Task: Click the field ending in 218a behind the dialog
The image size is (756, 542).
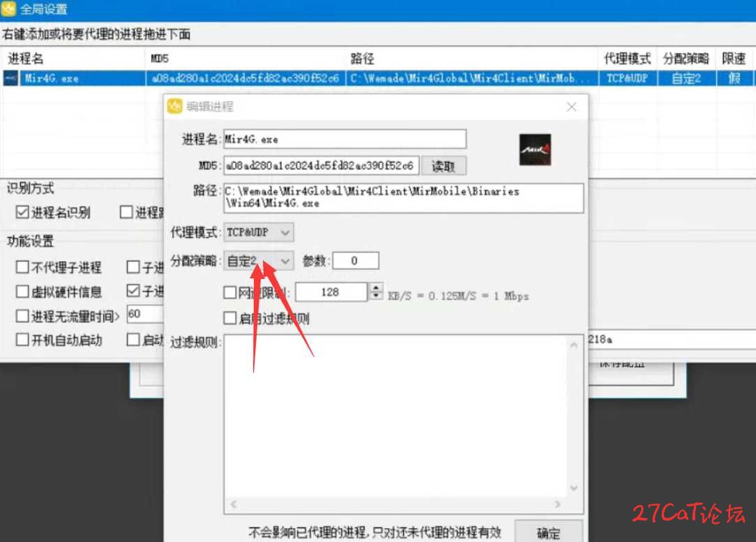Action: click(672, 340)
